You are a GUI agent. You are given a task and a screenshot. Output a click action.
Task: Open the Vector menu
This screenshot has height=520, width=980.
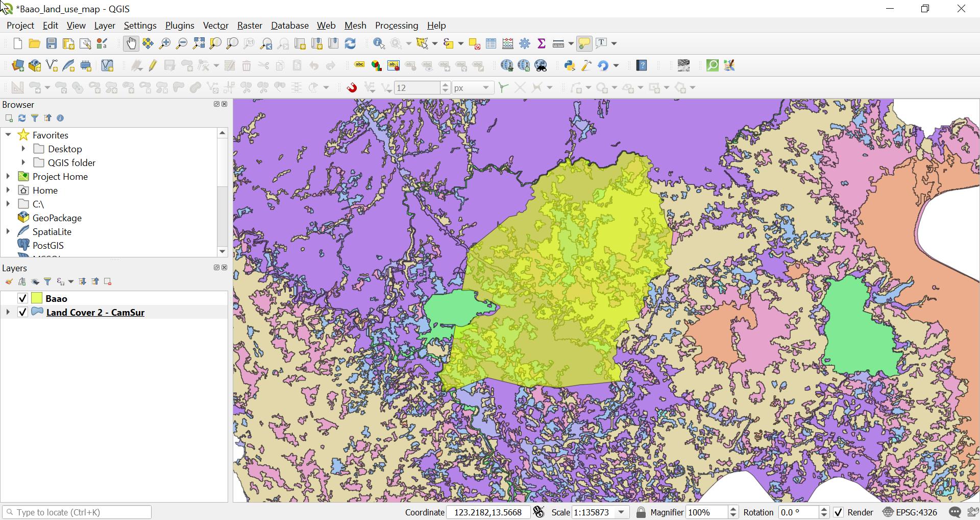click(215, 26)
